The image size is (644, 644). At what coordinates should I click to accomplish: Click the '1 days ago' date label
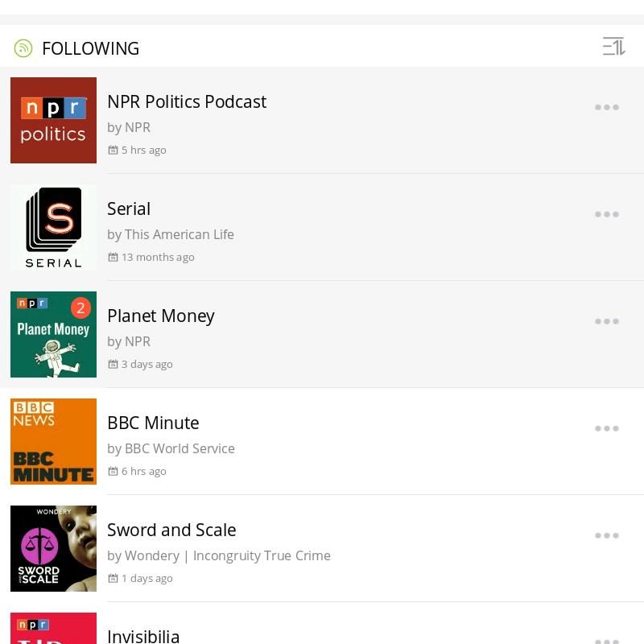tap(147, 578)
